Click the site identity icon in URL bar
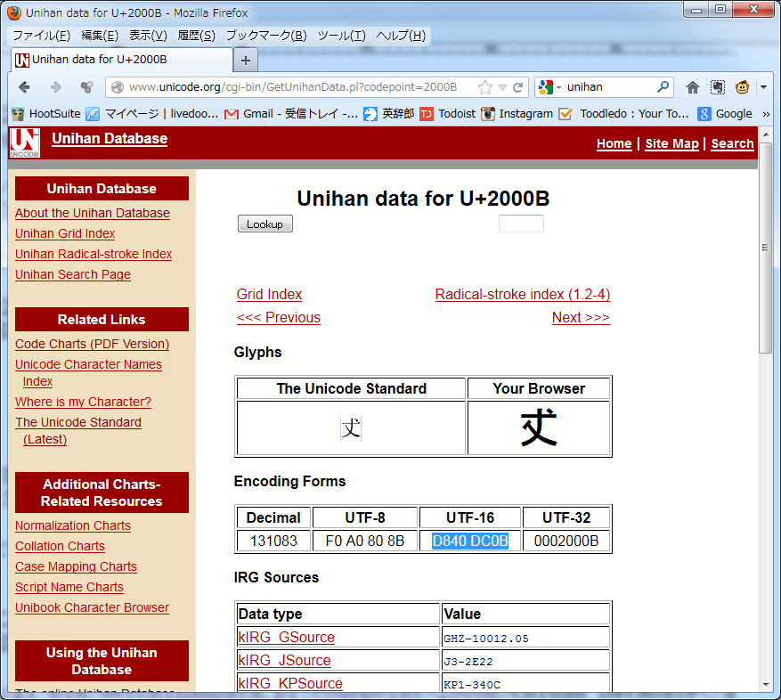 (118, 87)
